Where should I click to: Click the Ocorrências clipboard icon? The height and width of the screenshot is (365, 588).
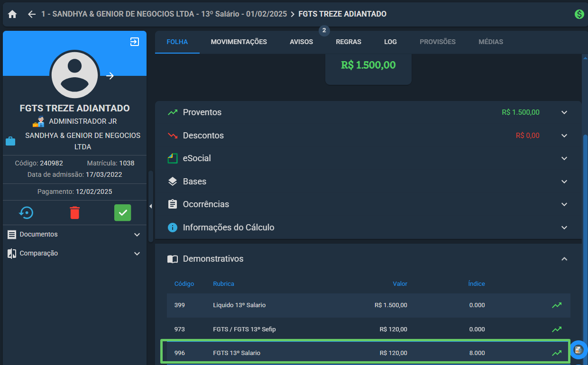tap(173, 204)
